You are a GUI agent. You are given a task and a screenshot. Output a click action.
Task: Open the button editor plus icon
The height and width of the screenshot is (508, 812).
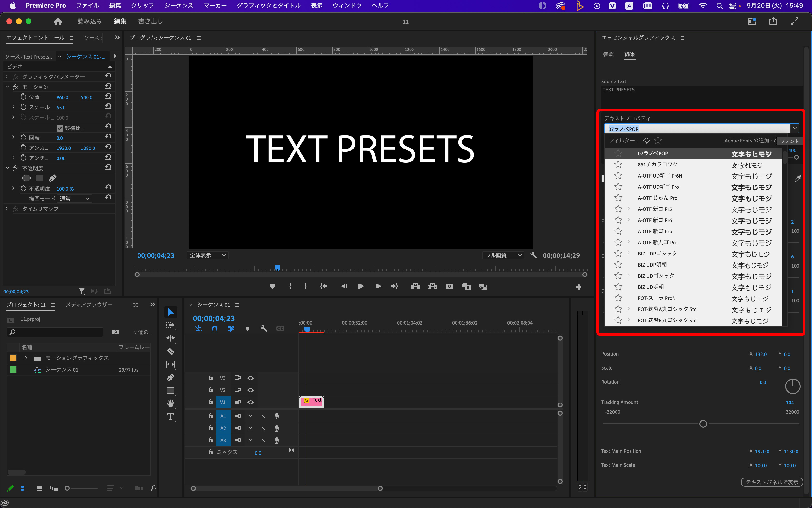(x=579, y=287)
